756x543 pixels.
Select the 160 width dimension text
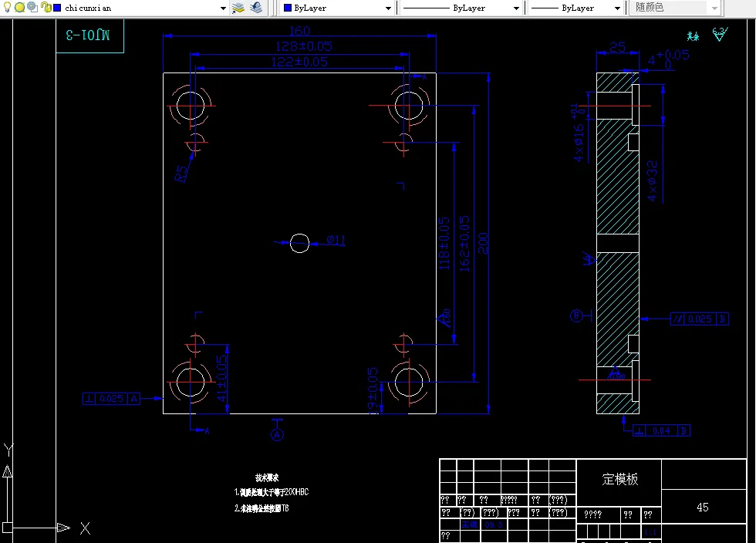tap(299, 31)
